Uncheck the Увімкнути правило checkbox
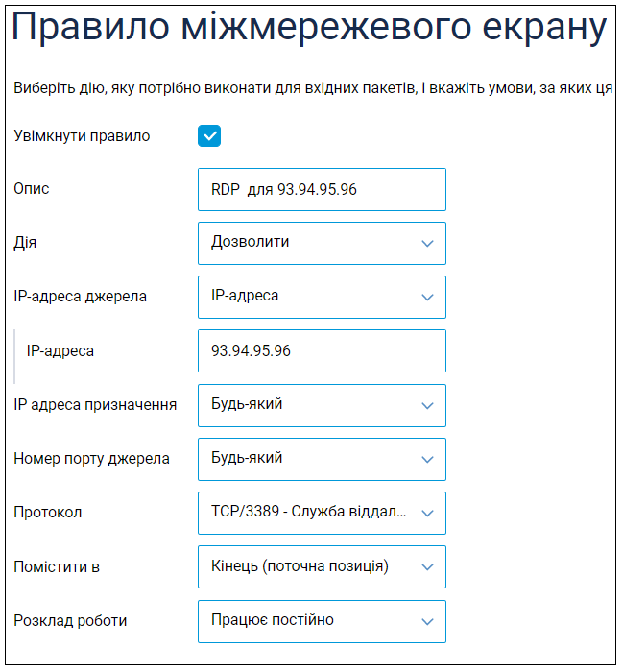This screenshot has width=623, height=672. pos(209,136)
